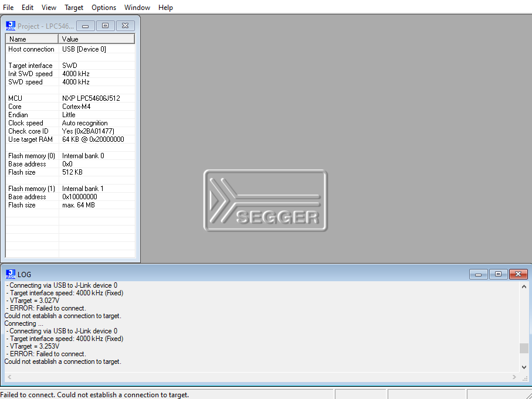
Task: Click the 'max. 64 MB' value
Action: point(79,204)
